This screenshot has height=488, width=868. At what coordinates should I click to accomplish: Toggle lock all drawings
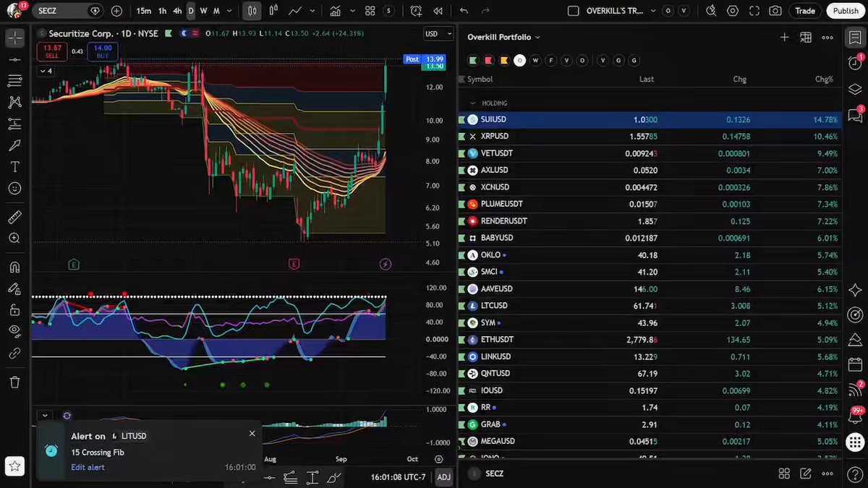pos(14,310)
